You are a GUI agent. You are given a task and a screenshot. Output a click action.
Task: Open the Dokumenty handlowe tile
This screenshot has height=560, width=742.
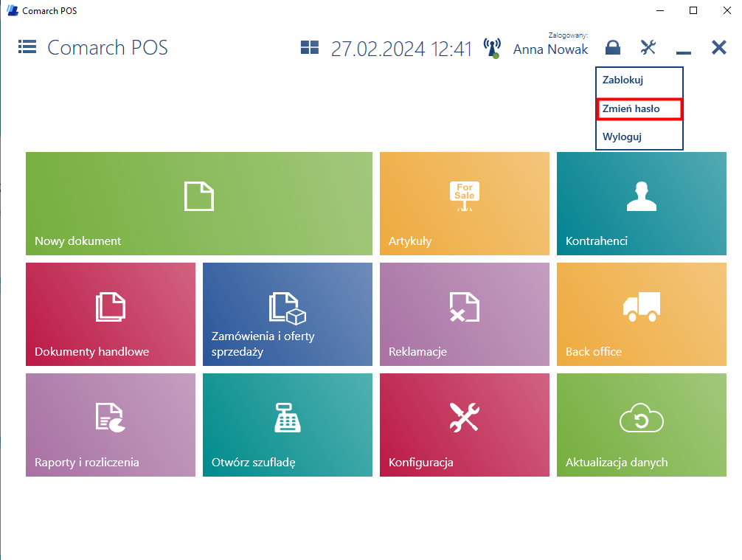tap(110, 314)
